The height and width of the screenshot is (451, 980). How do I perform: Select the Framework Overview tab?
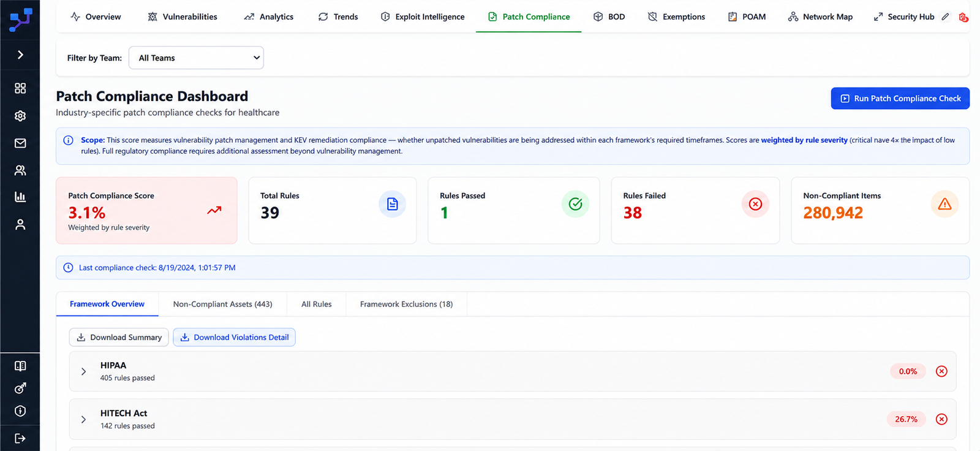click(x=107, y=304)
